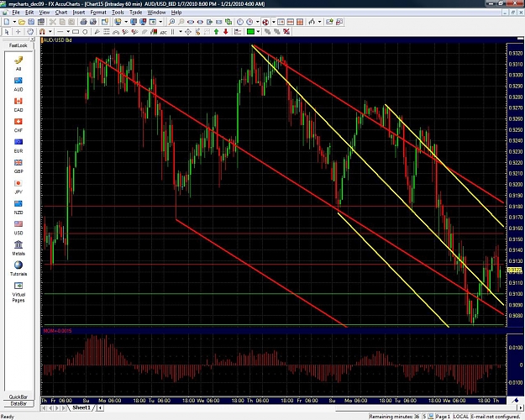Click the yellow current price label

coord(515,270)
